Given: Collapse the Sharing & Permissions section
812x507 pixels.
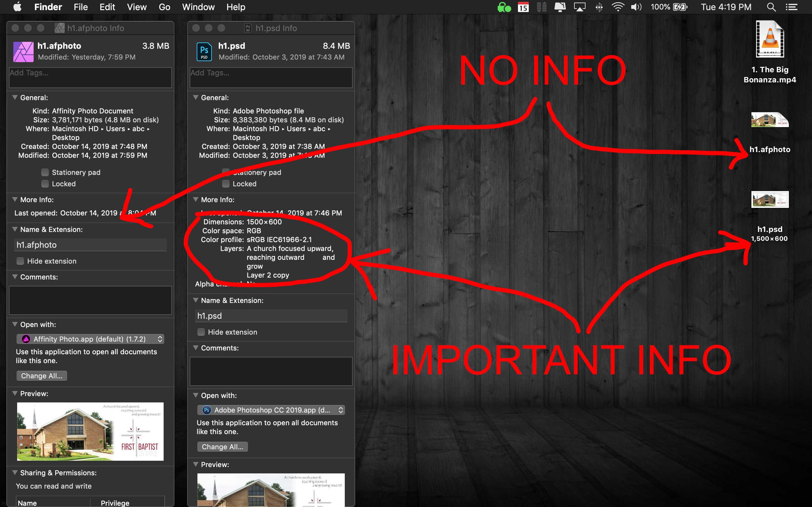Looking at the screenshot, I should (x=16, y=472).
